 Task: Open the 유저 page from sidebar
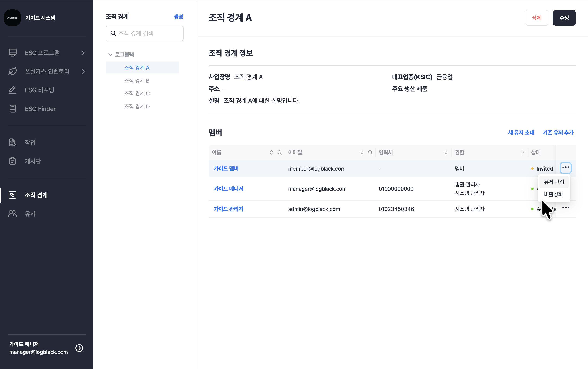[30, 214]
